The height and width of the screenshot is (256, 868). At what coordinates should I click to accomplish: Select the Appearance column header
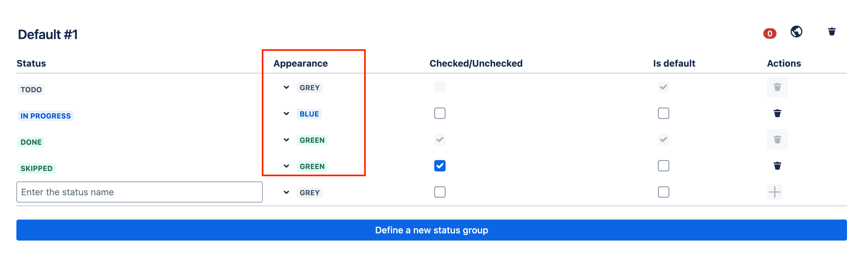coord(300,63)
